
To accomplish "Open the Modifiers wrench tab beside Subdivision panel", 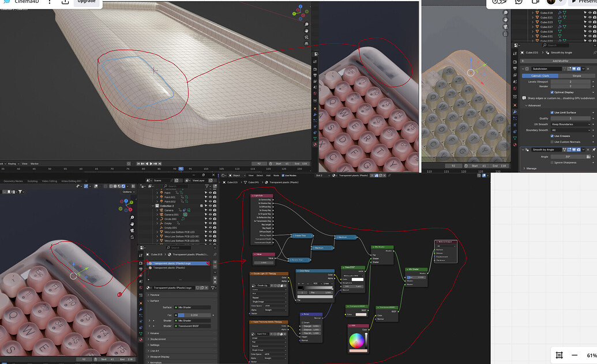I will (x=515, y=112).
